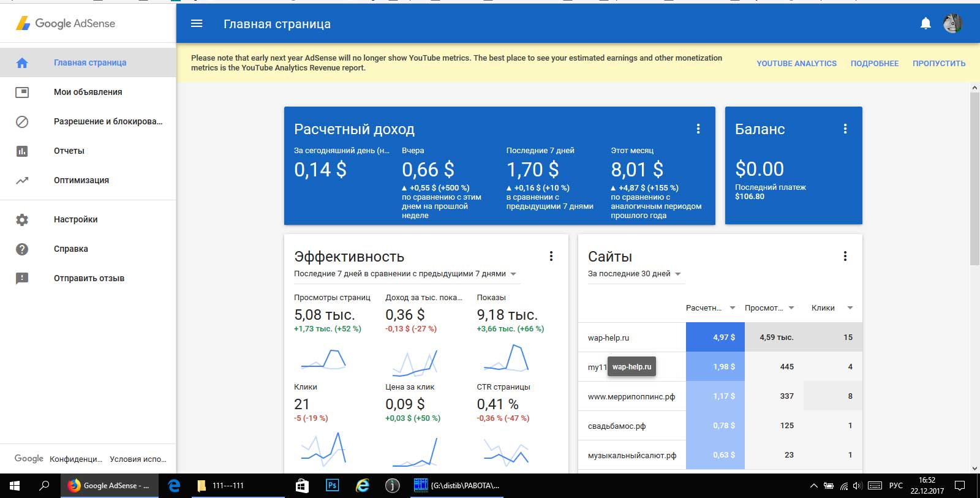Switch to the Google AdSense Firefox taskbar window
Image resolution: width=980 pixels, height=498 pixels.
[x=109, y=486]
